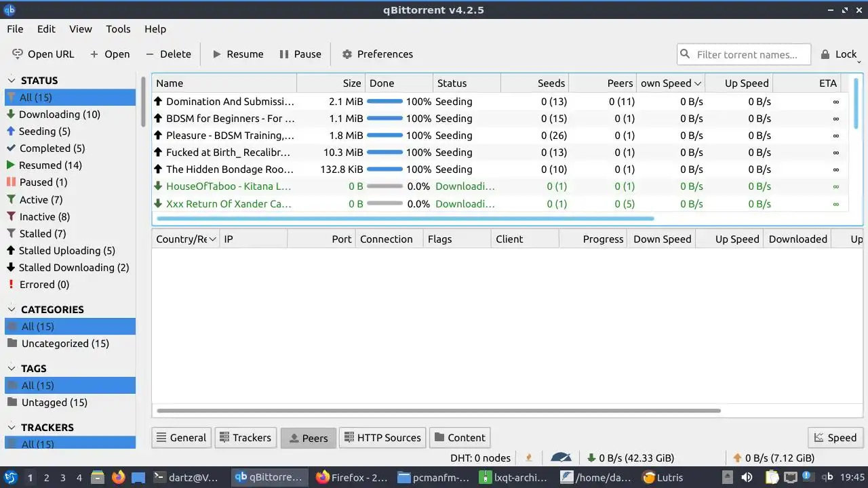Screen dimensions: 868x488
Task: Open the File menu
Action: click(15, 29)
